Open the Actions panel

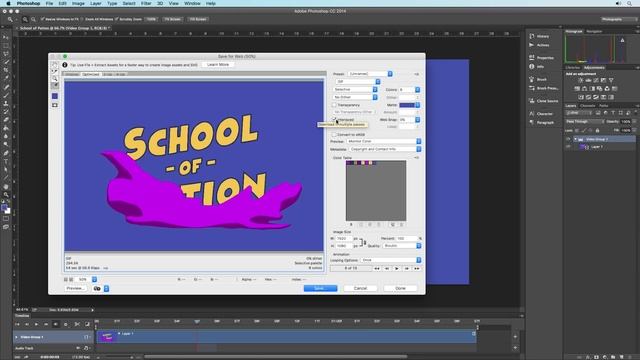click(540, 45)
